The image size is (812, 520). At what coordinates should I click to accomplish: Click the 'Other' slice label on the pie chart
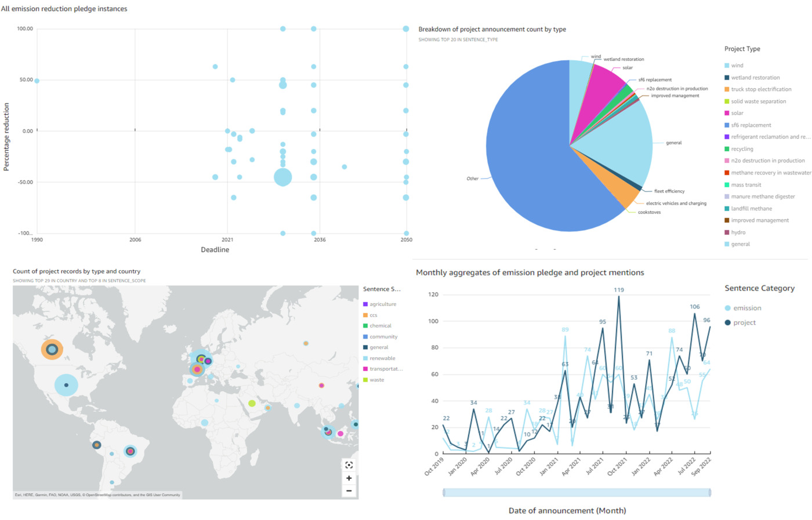click(473, 179)
